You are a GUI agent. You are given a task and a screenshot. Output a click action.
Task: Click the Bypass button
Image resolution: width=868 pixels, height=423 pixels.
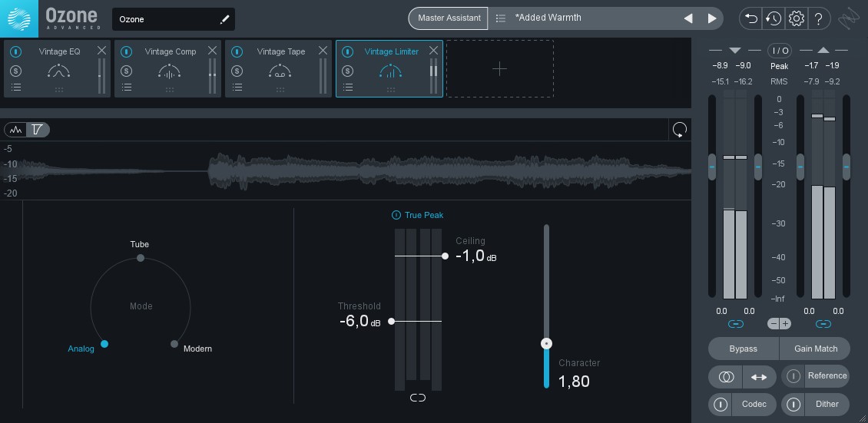coord(744,349)
